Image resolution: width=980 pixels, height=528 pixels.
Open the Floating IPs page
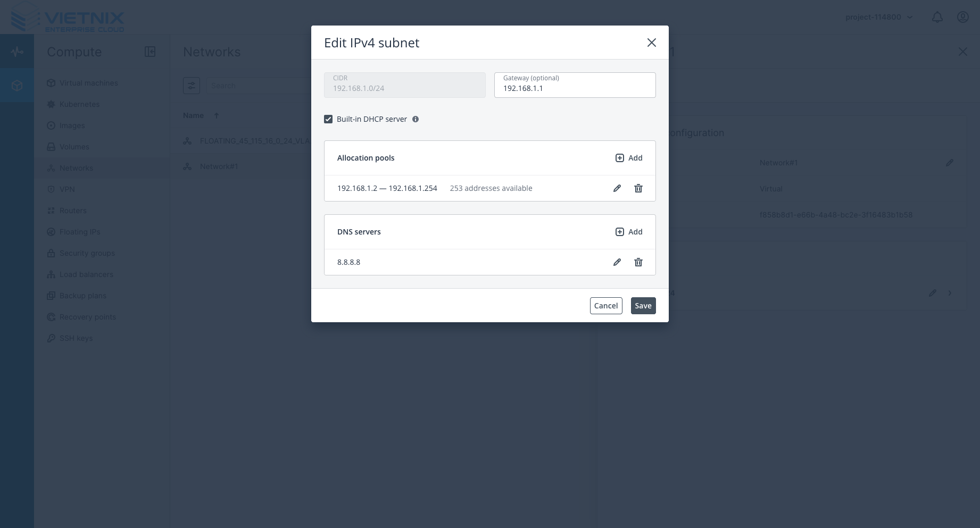tap(80, 232)
